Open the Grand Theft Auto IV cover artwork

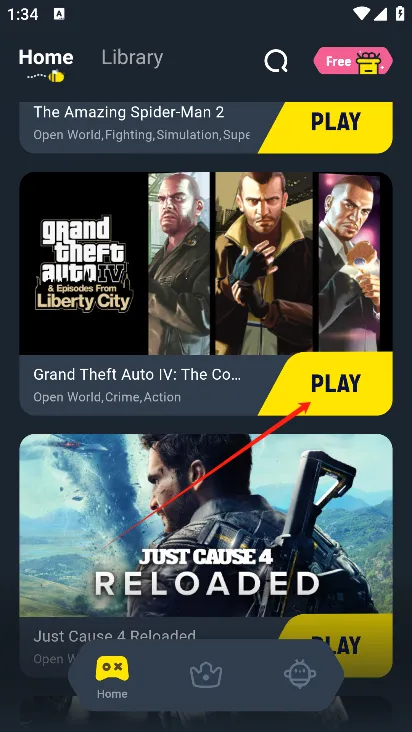(206, 264)
